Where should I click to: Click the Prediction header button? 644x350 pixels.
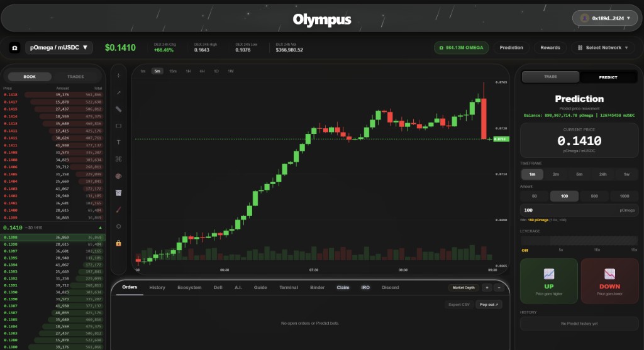(511, 48)
